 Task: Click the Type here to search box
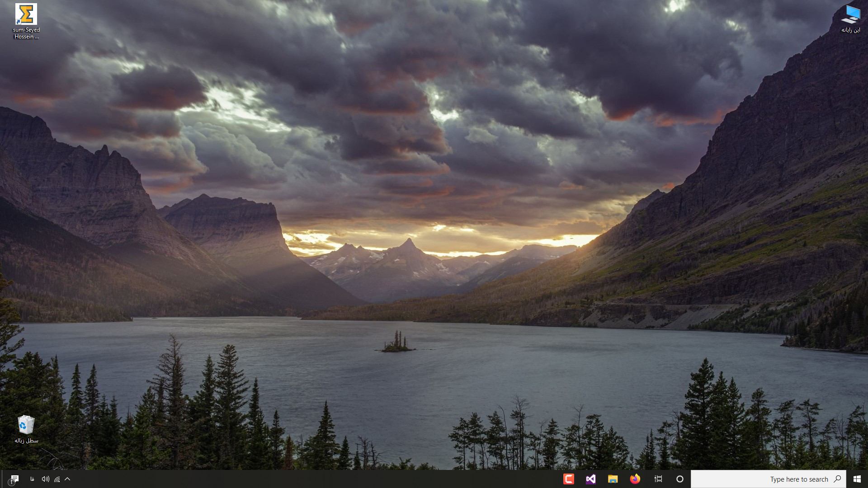pyautogui.click(x=768, y=479)
